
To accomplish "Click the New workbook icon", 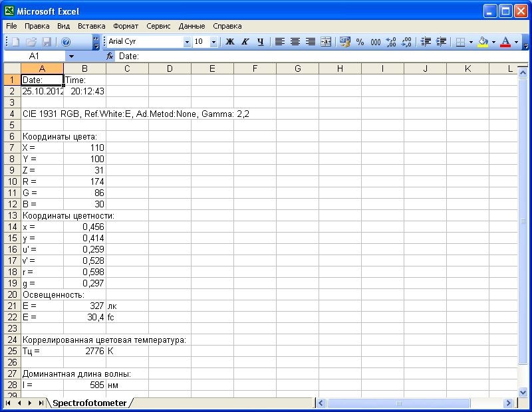I will (15, 41).
